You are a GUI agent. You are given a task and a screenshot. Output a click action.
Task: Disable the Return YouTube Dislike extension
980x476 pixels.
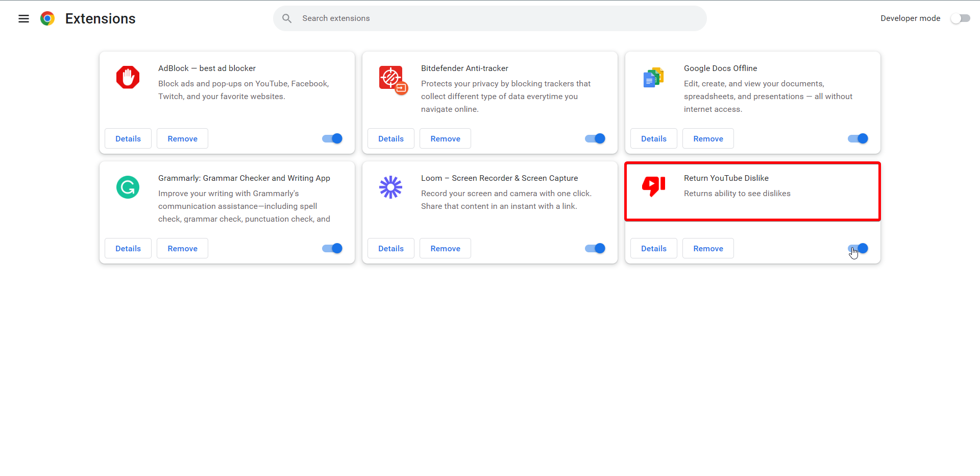point(857,248)
